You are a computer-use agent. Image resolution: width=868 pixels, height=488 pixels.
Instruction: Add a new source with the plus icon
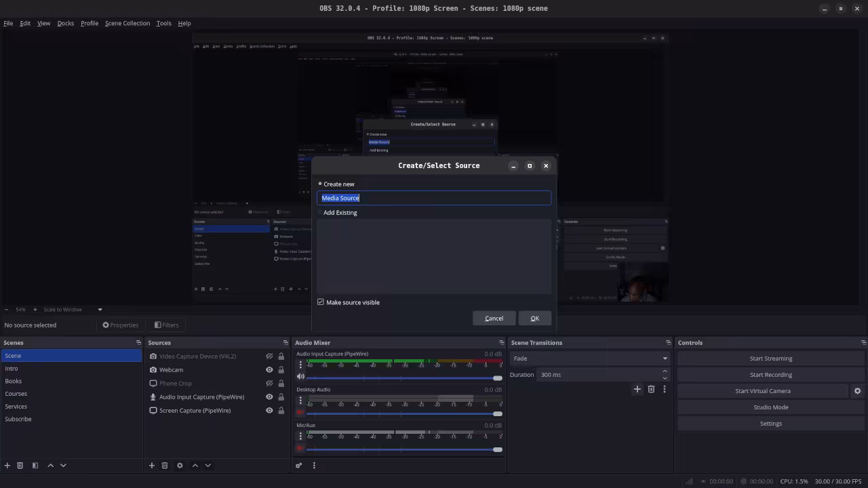(151, 466)
